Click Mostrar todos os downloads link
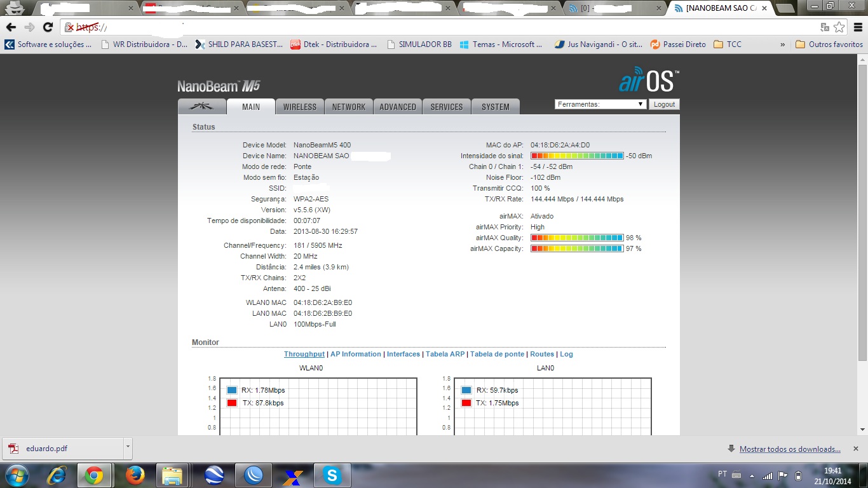The height and width of the screenshot is (488, 868). tap(790, 449)
